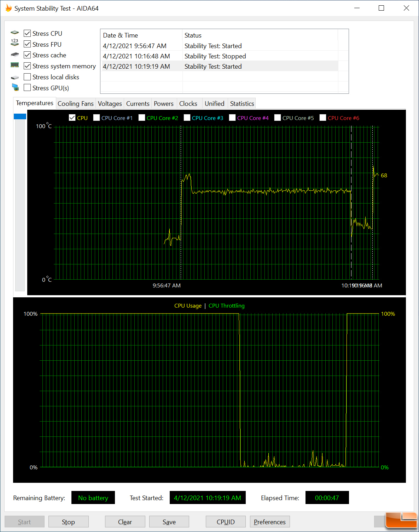Enable Stress local disks checkbox
Screen dimensions: 419x532
click(27, 77)
